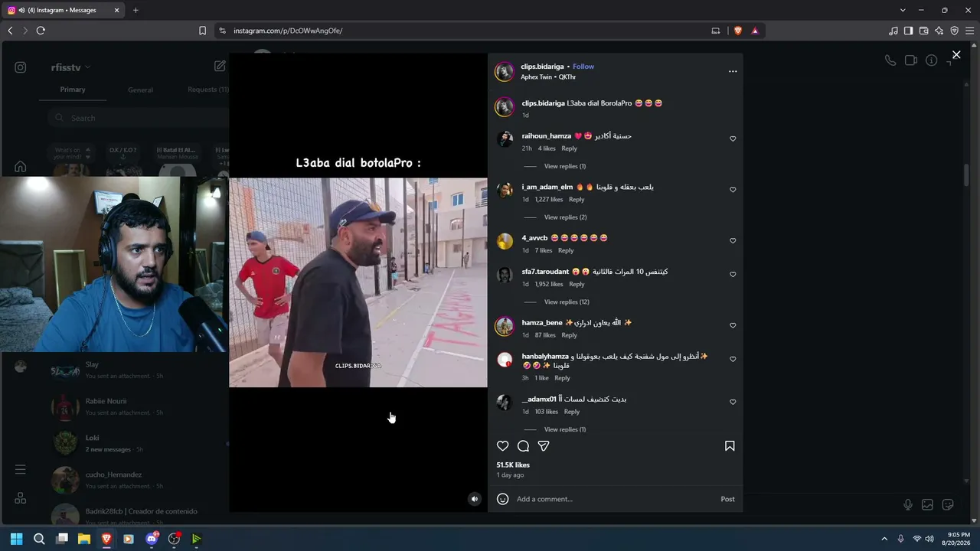Screen dimensions: 980x551
Task: Expand replies under raihoun_hamza's comment
Action: coord(565,166)
